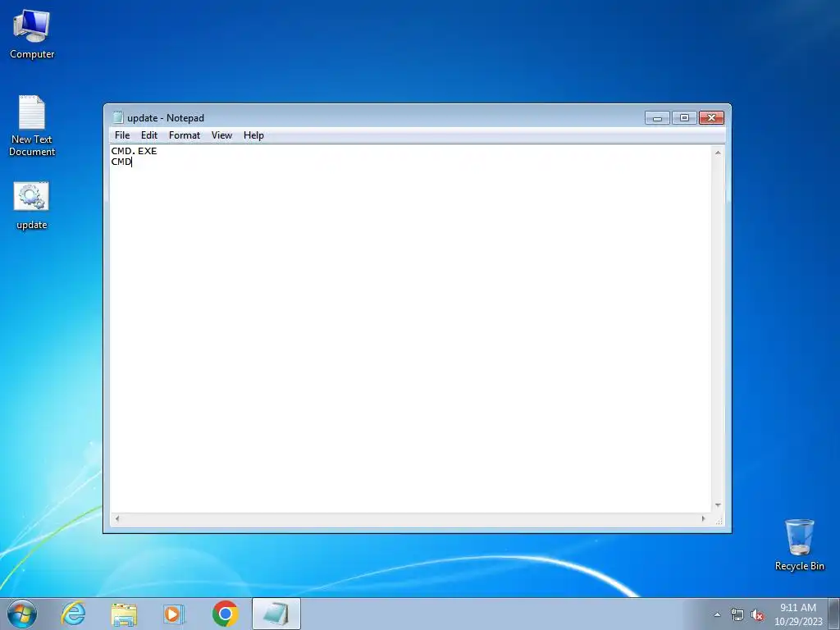Viewport: 840px width, 630px height.
Task: Open the Format menu in Notepad
Action: point(185,135)
